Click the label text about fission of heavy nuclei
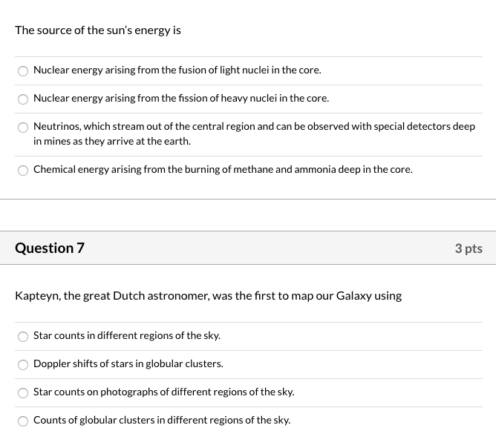 (181, 98)
